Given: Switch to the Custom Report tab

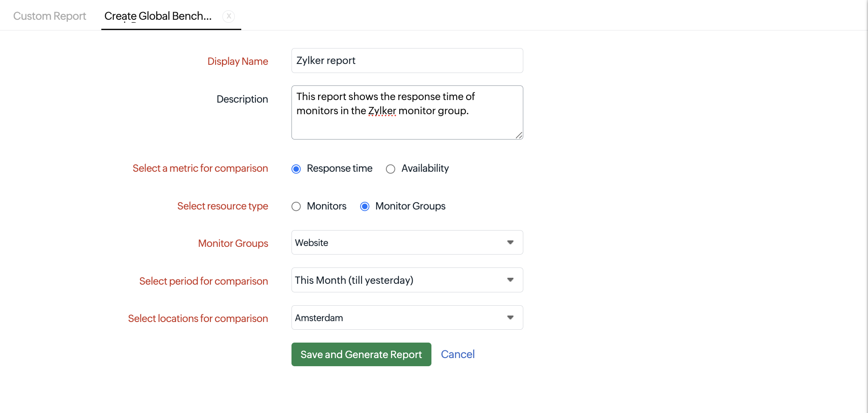Looking at the screenshot, I should (x=50, y=16).
